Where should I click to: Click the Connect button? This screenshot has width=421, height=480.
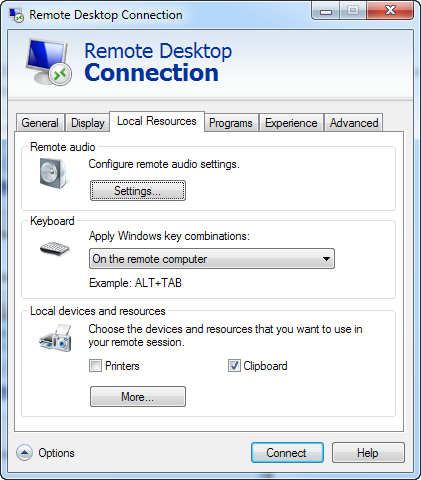point(287,453)
